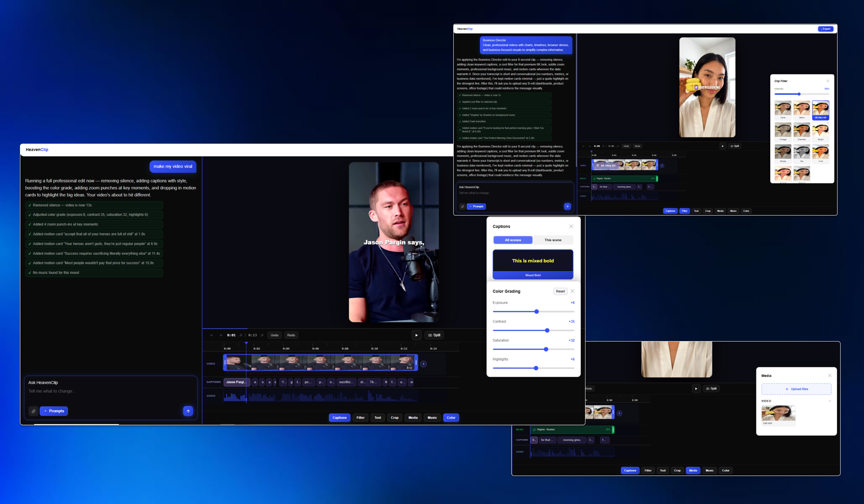This screenshot has width=864, height=504.
Task: Click attach paperclip in Business Director window
Action: (x=462, y=207)
